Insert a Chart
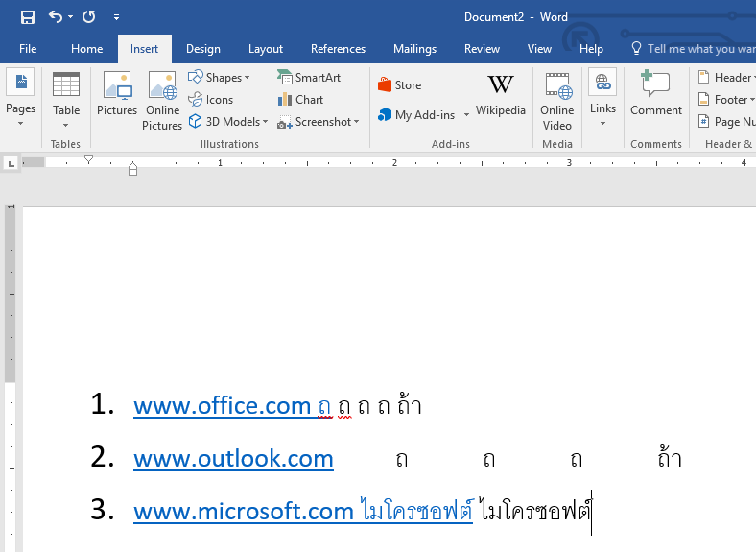The image size is (756, 552). click(300, 100)
